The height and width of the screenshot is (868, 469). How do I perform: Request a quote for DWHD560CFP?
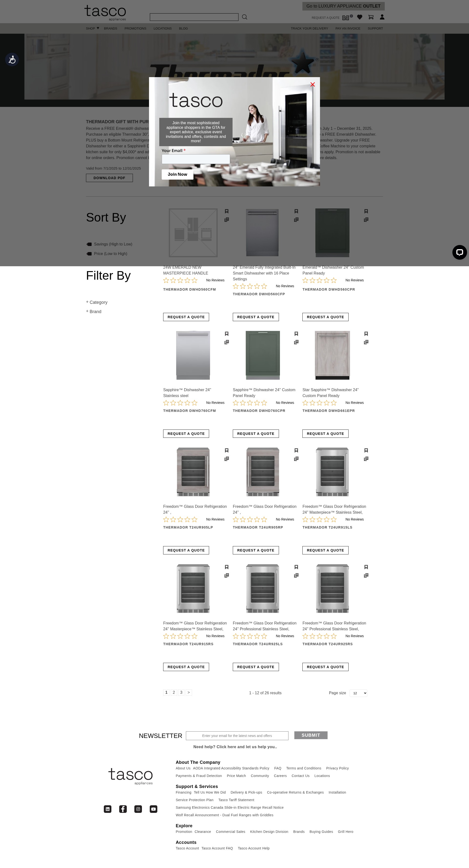coord(256,317)
